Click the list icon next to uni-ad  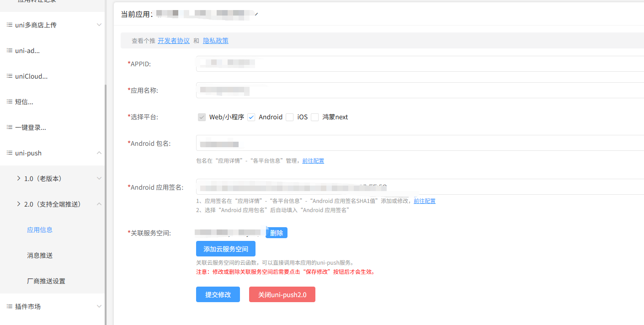[x=9, y=51]
